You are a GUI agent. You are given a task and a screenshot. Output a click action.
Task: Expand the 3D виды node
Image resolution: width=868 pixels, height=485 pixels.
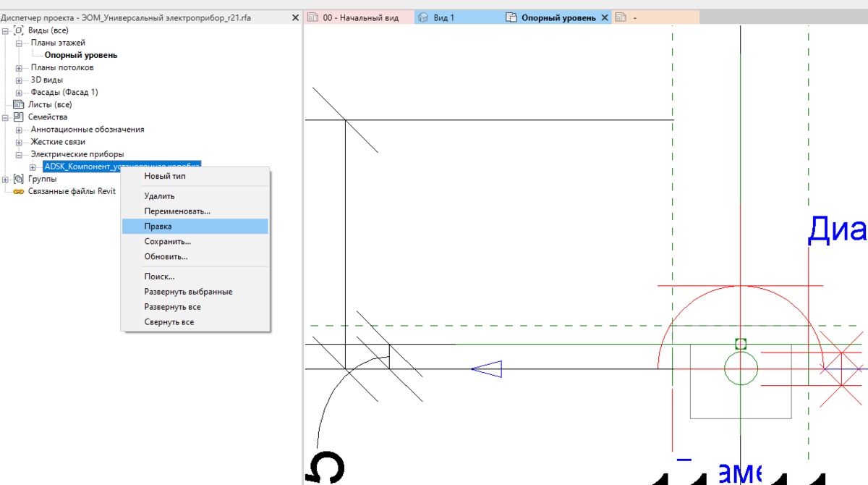19,80
